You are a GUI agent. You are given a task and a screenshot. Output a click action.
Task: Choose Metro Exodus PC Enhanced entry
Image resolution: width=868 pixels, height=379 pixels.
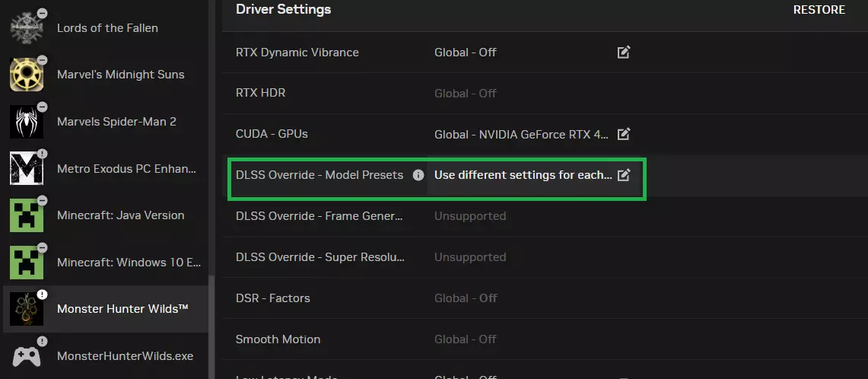(x=105, y=168)
